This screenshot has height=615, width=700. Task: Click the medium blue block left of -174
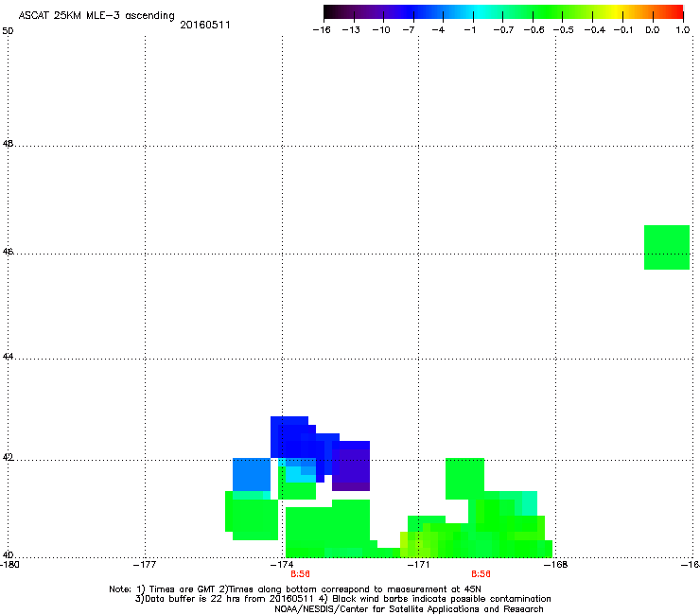[x=252, y=474]
